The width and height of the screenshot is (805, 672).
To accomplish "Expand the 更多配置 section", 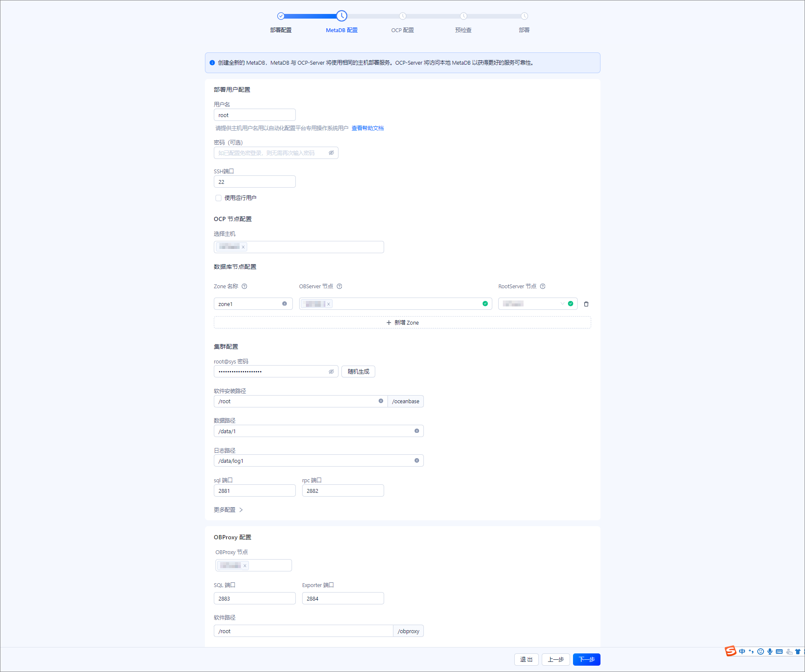I will click(228, 510).
